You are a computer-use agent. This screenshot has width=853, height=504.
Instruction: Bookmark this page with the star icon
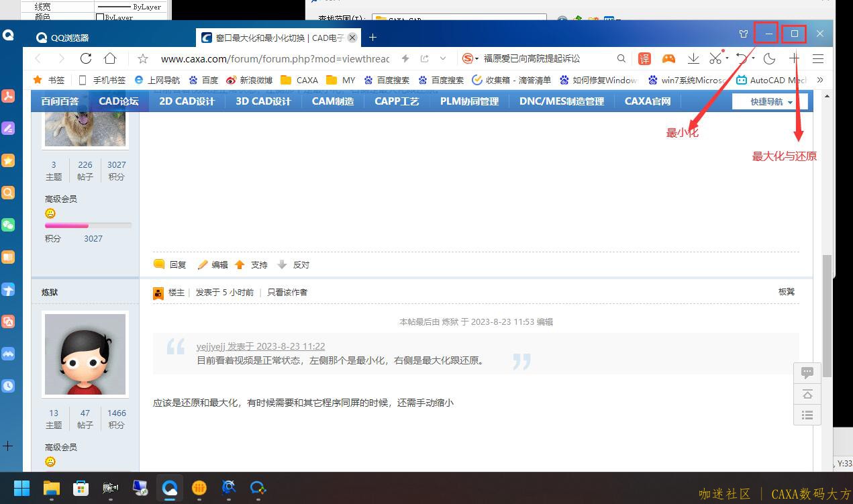pos(142,58)
